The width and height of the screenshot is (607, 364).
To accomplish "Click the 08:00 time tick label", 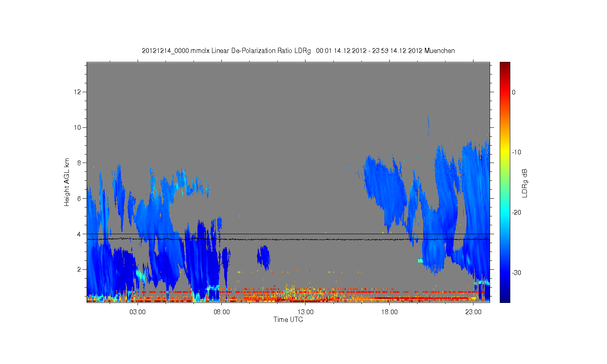I will 222,312.
